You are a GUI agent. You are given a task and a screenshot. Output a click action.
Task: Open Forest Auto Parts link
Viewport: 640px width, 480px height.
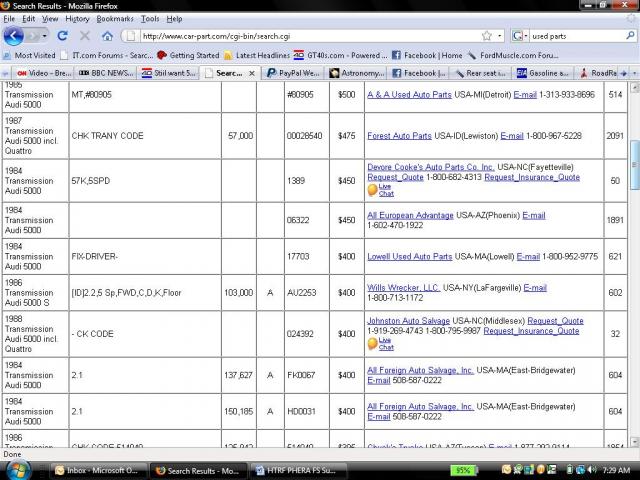coord(399,136)
